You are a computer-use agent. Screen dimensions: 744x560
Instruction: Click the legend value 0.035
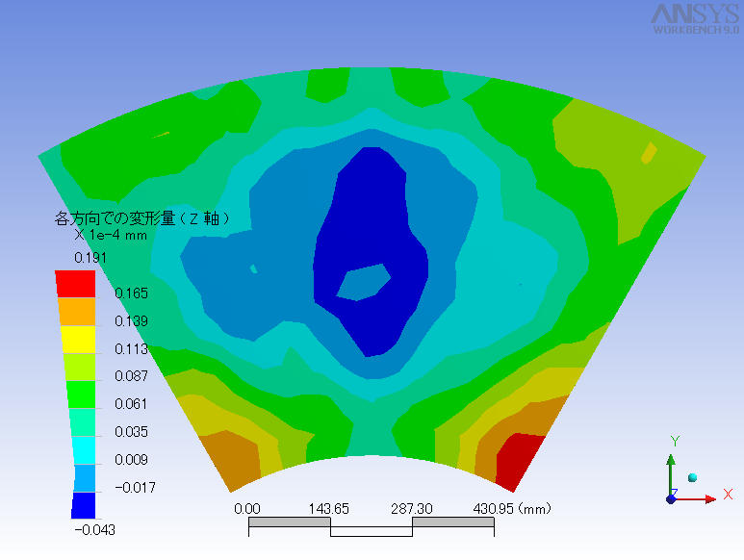[x=132, y=432]
